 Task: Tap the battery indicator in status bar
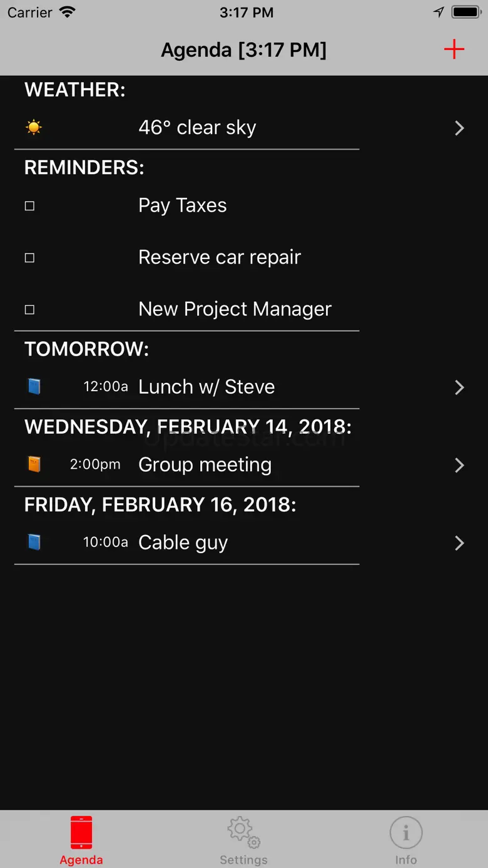click(465, 13)
